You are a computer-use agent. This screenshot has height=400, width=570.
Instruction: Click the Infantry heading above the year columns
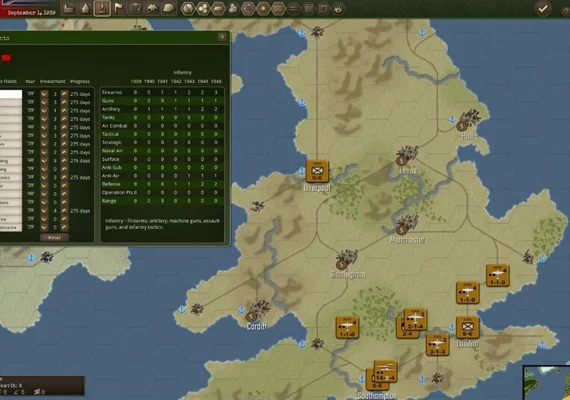pos(182,72)
